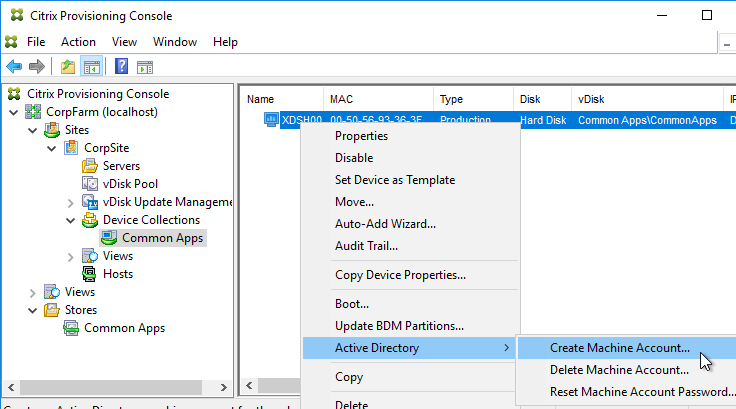The image size is (736, 409).
Task: Click the farm-level Views icon
Action: click(52, 292)
